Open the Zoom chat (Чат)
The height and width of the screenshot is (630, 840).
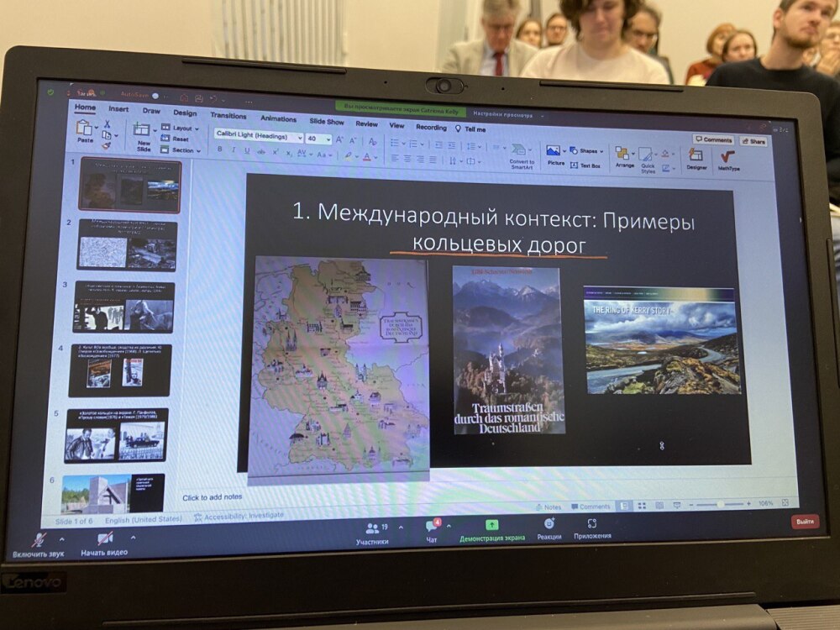[x=432, y=528]
